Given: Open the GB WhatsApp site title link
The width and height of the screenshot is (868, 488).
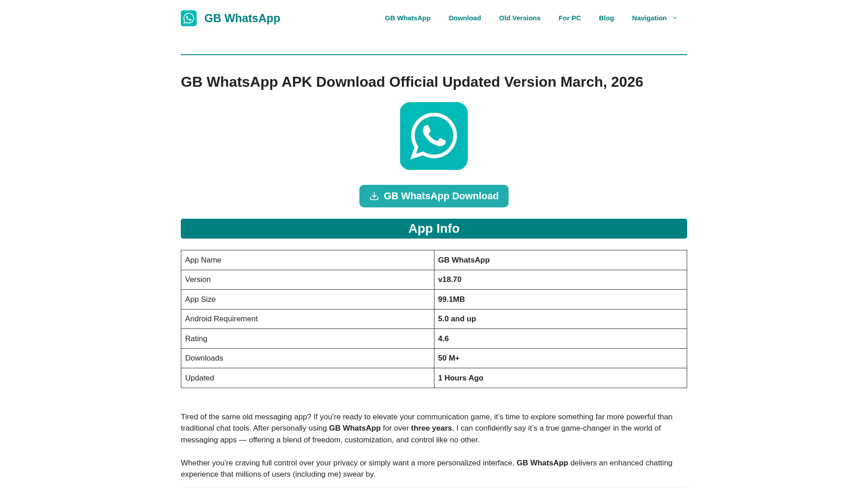Looking at the screenshot, I should 242,18.
